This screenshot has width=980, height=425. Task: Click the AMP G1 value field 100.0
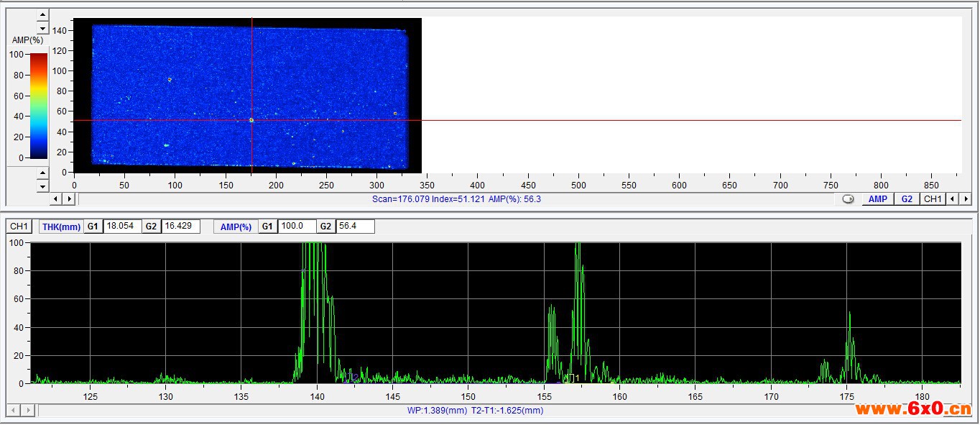click(x=297, y=227)
